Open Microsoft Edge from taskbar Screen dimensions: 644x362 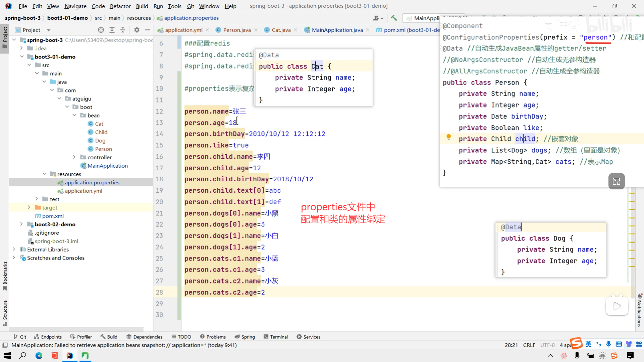[39, 356]
